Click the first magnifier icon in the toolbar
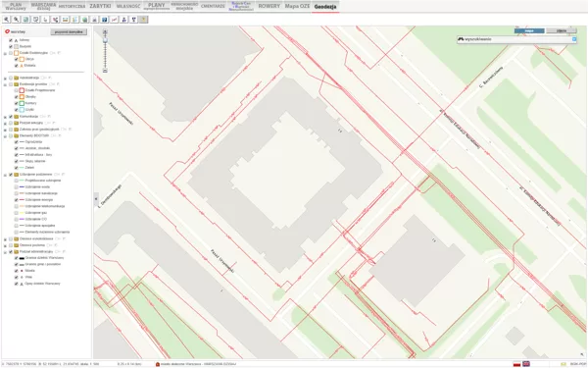 [7, 20]
